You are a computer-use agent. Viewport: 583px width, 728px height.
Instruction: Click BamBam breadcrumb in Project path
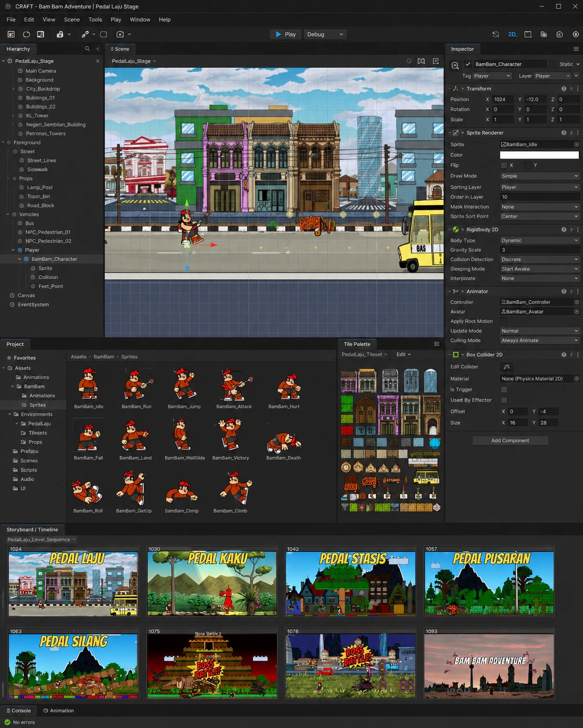[104, 357]
